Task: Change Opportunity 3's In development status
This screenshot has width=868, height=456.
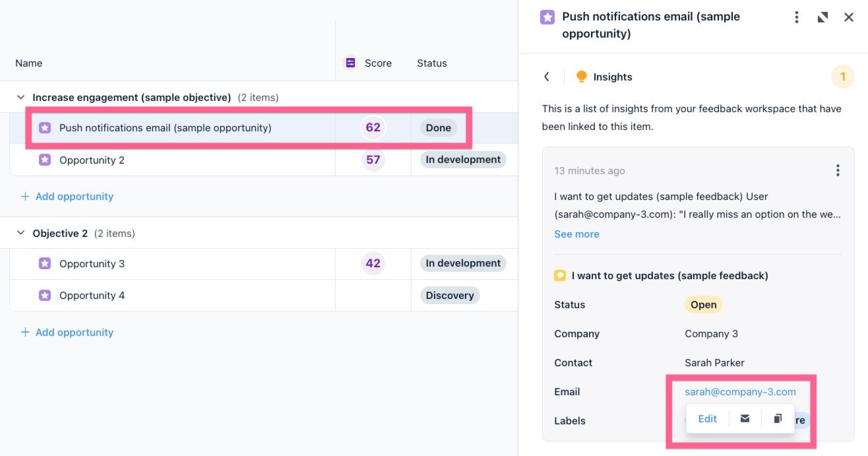Action: coord(463,263)
